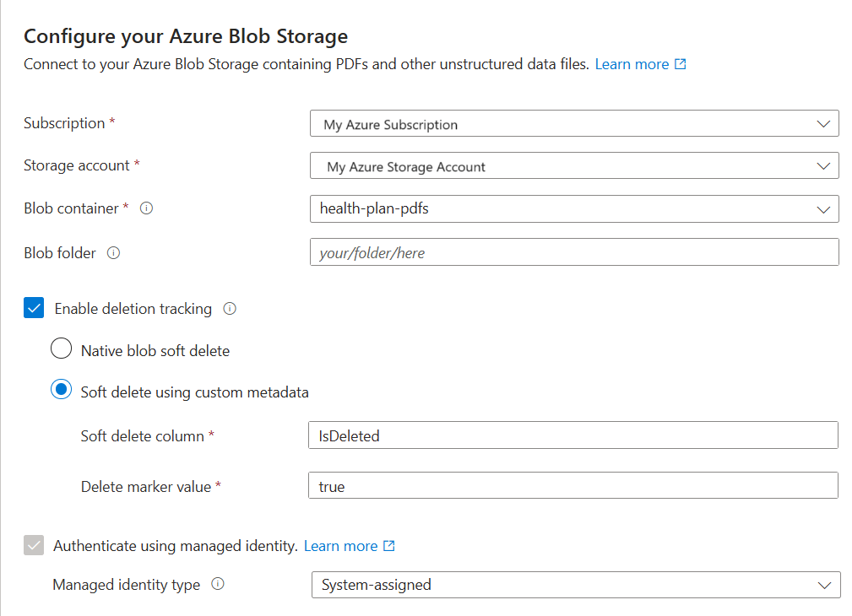Select Native blob soft delete option
This screenshot has height=616, width=852.
click(x=61, y=349)
